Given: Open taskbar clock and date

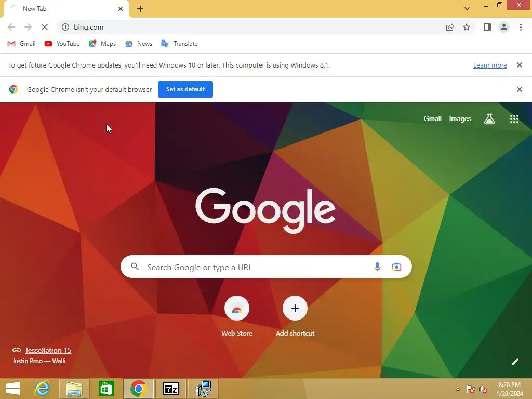Looking at the screenshot, I should 510,389.
